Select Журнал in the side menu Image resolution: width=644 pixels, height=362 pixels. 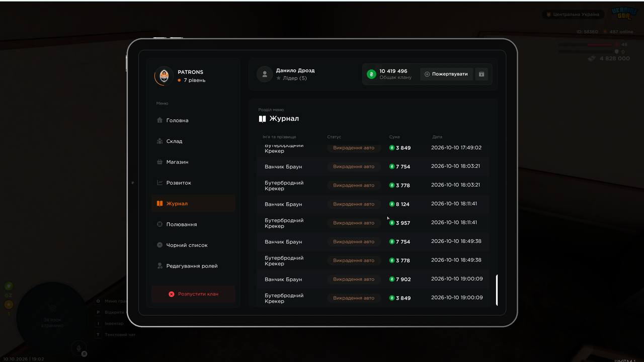click(x=193, y=204)
